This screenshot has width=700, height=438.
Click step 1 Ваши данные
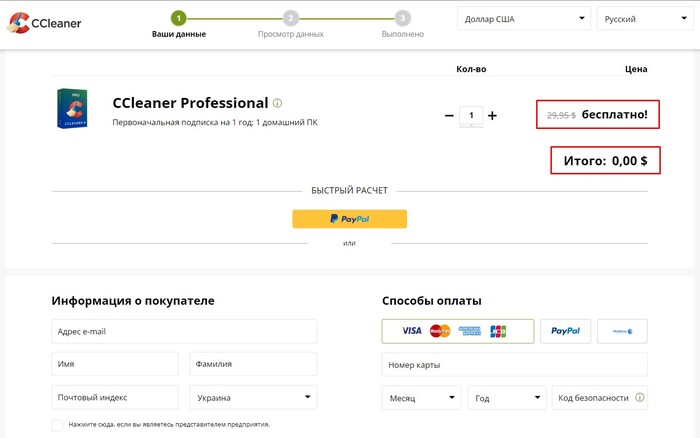pyautogui.click(x=179, y=25)
